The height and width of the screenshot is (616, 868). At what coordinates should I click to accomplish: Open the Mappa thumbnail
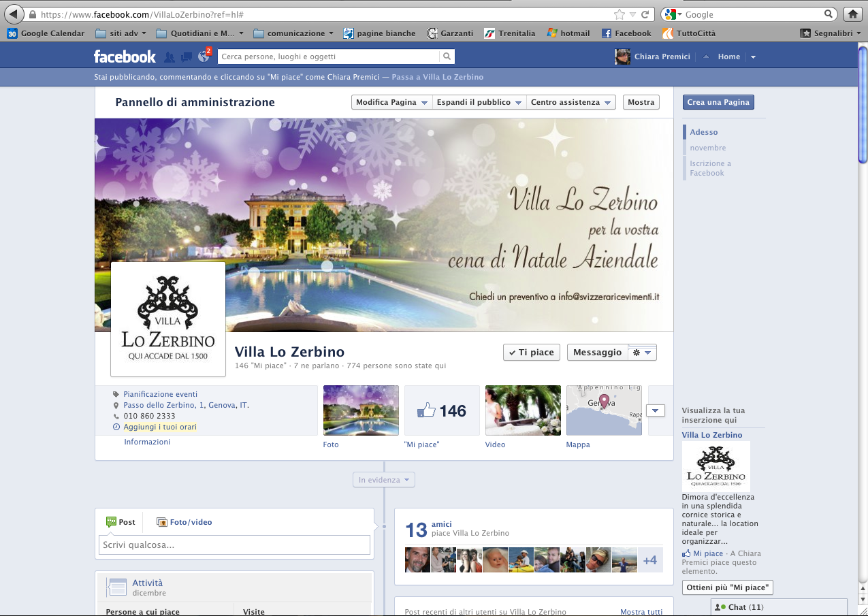(604, 410)
